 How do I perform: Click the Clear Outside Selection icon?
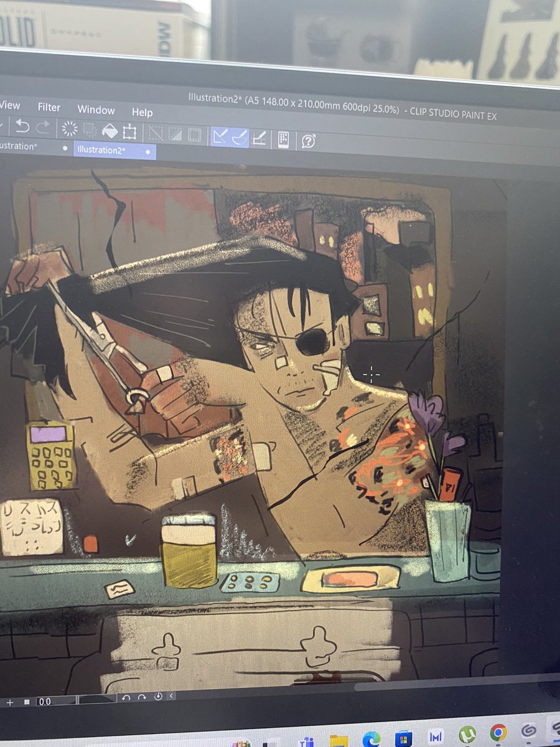tap(90, 129)
